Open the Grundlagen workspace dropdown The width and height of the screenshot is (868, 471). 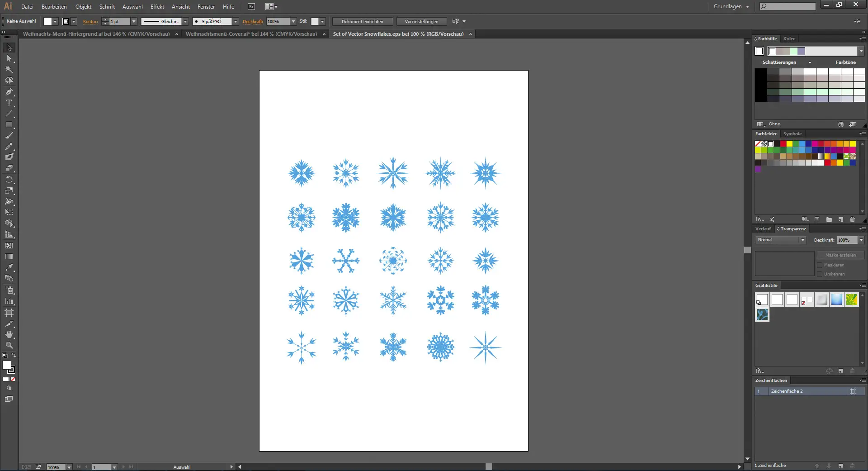tap(731, 6)
